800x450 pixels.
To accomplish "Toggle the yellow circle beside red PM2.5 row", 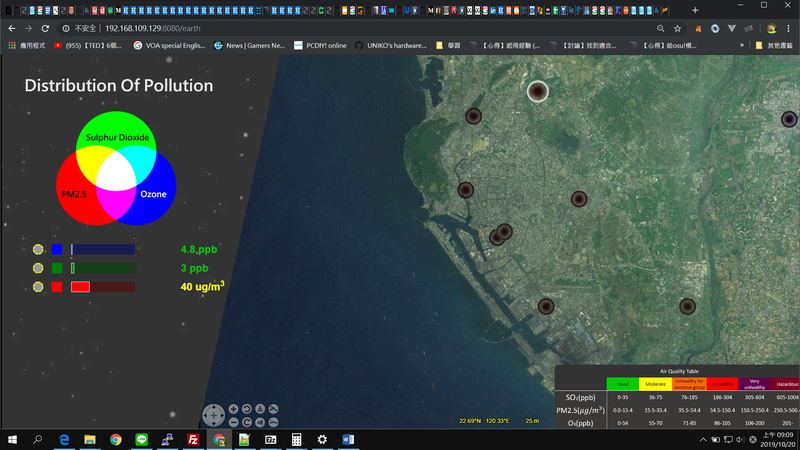I will (x=38, y=287).
